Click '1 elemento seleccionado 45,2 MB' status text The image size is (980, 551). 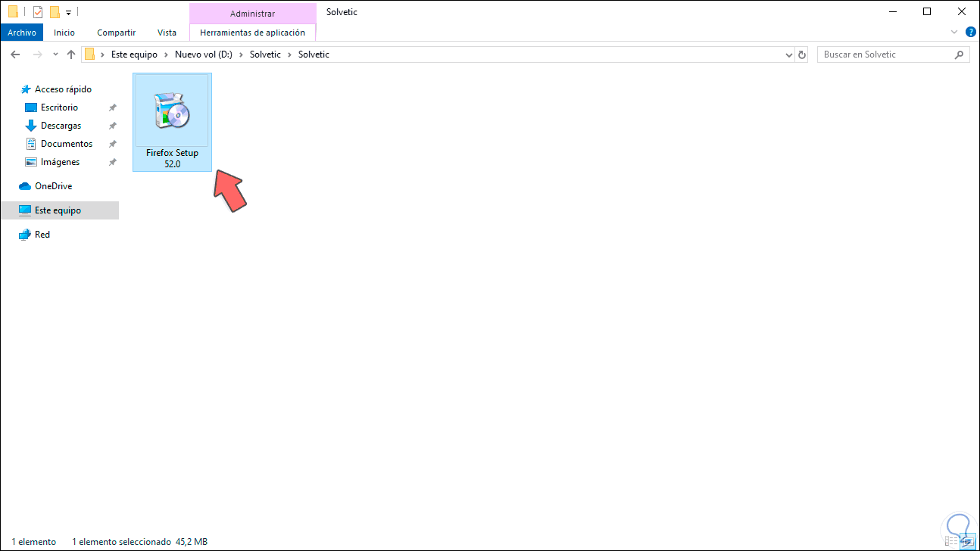click(x=139, y=542)
